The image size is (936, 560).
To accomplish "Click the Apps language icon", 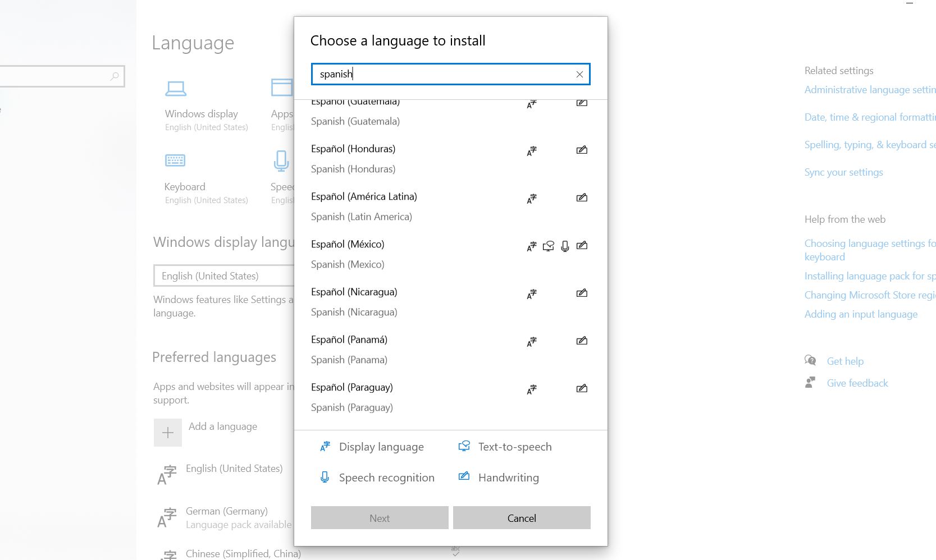I will tap(281, 88).
